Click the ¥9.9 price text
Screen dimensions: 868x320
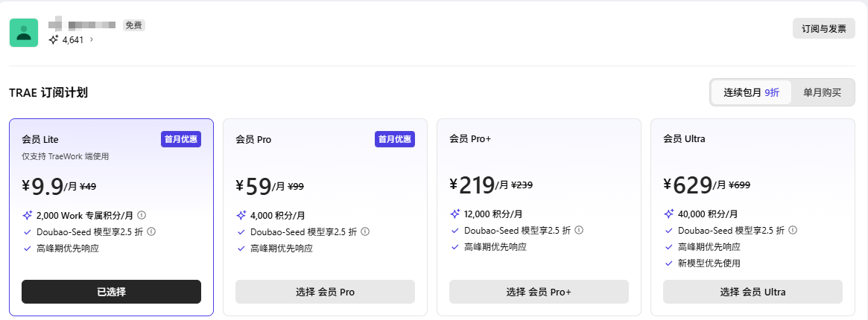[42, 186]
